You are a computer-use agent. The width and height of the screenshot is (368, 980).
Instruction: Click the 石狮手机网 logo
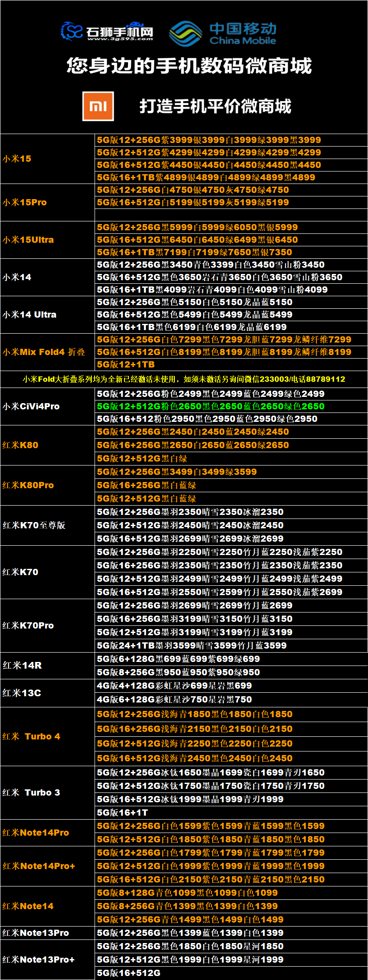click(108, 32)
